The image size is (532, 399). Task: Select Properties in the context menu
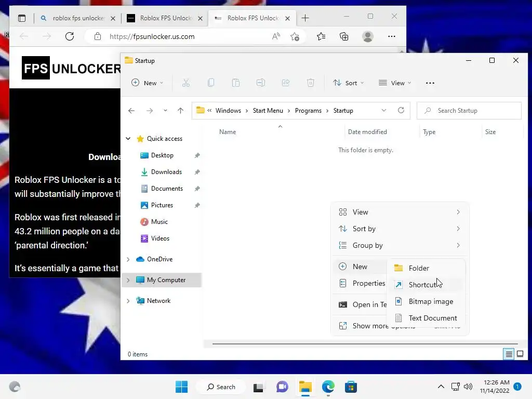click(x=362, y=283)
